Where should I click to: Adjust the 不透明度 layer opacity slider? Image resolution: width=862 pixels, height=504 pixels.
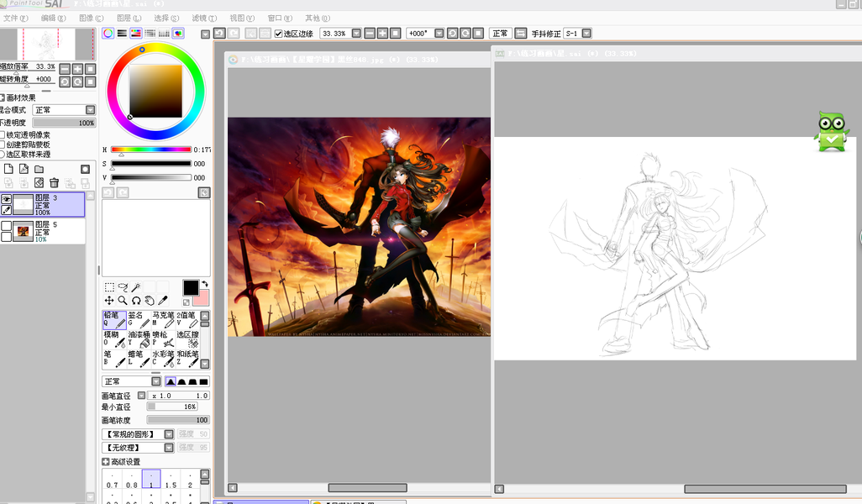coord(64,123)
